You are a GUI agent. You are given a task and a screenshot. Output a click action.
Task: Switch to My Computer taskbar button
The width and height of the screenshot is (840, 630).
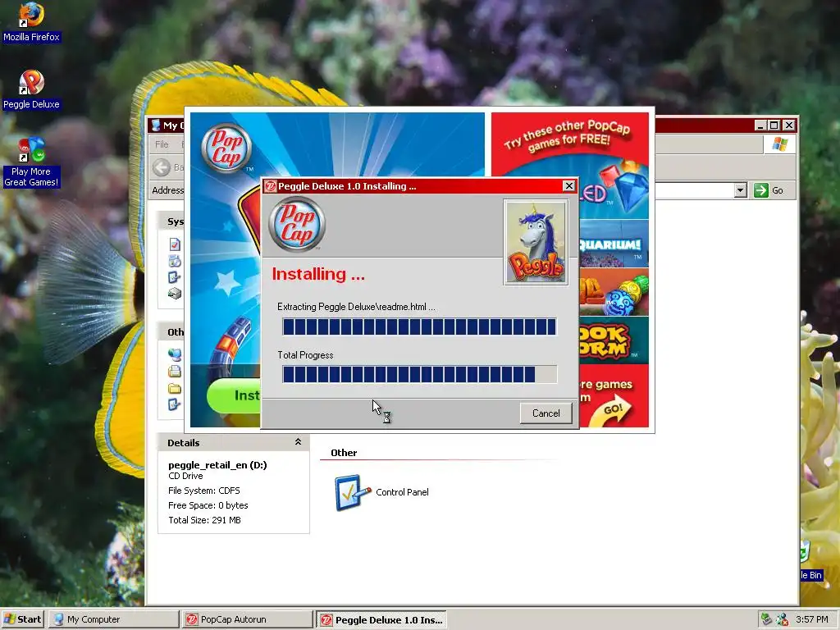(114, 619)
